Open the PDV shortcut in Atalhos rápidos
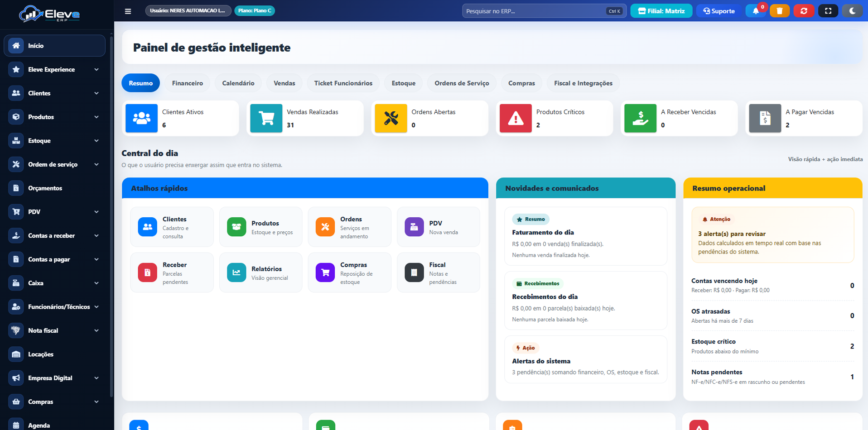The height and width of the screenshot is (430, 868). [x=439, y=227]
